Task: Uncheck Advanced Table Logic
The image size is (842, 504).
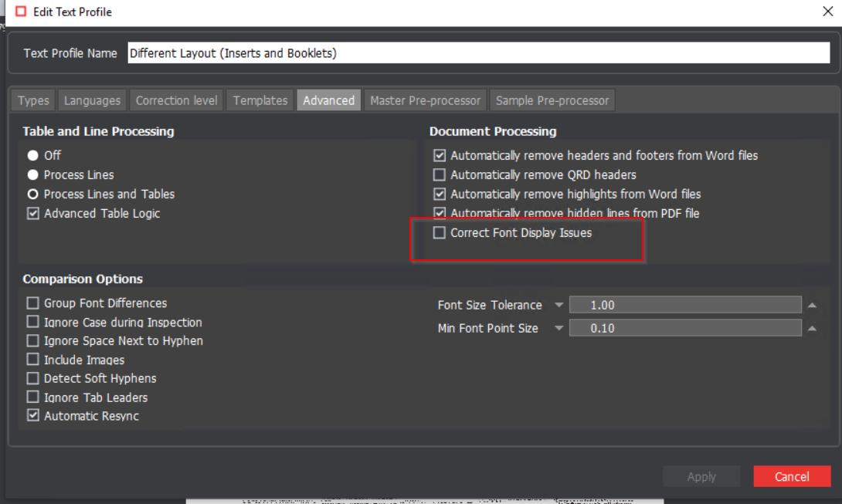Action: [33, 214]
